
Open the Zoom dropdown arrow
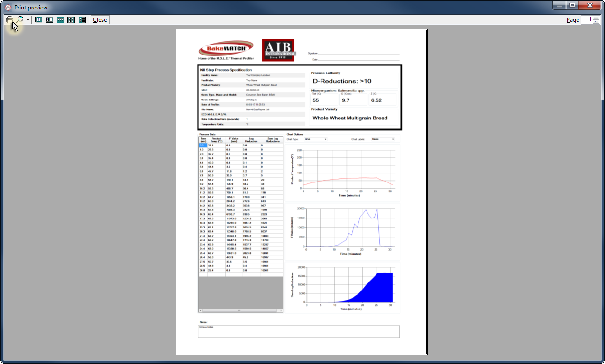pyautogui.click(x=28, y=20)
